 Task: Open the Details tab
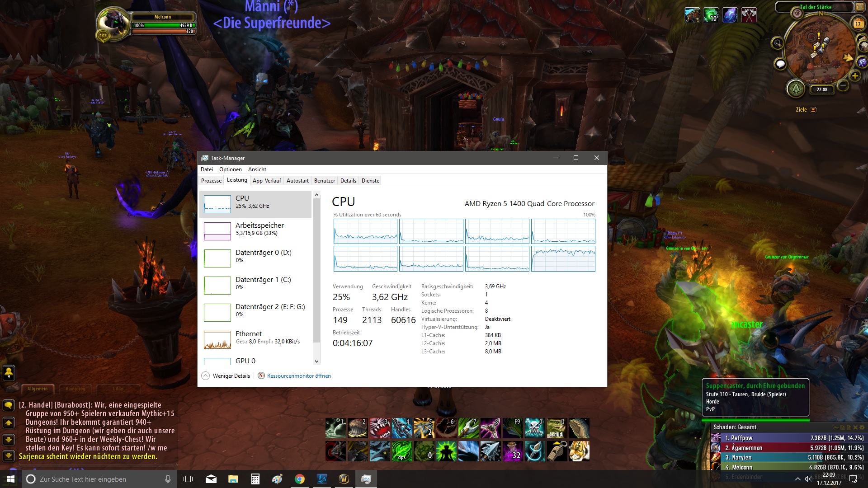tap(348, 181)
